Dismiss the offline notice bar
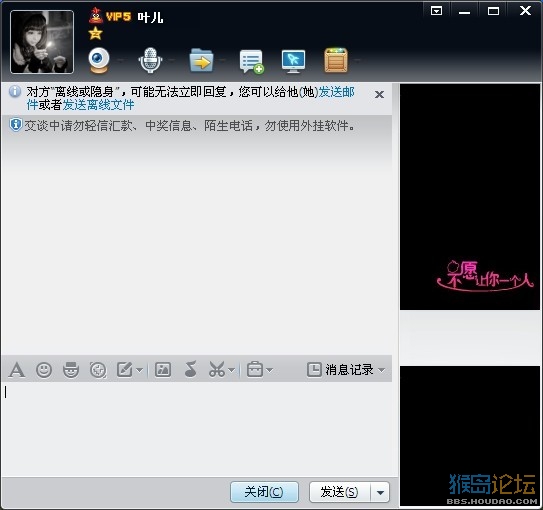543x510 pixels. [380, 95]
